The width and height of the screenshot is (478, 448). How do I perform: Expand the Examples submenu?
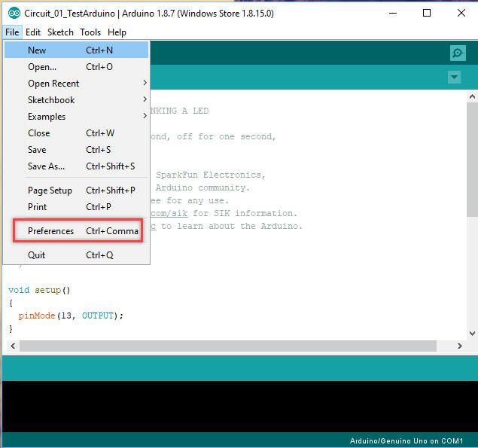coord(76,116)
